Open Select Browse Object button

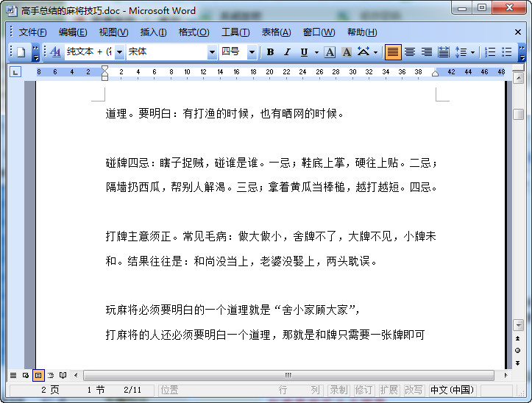click(x=518, y=351)
